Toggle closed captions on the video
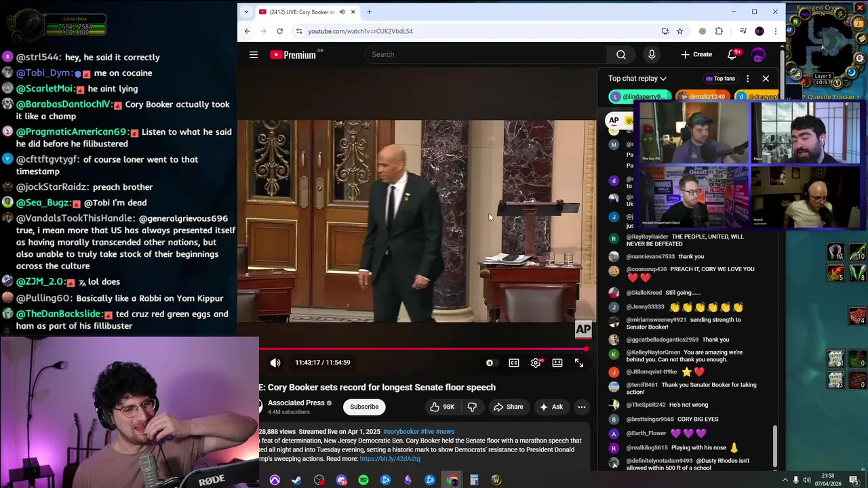Image resolution: width=868 pixels, height=488 pixels. tap(514, 363)
